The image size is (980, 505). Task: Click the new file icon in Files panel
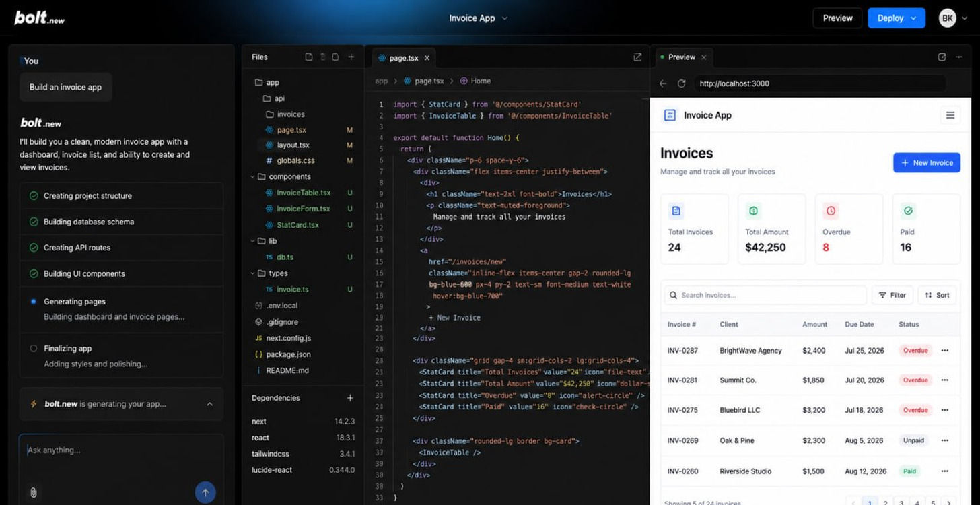309,57
